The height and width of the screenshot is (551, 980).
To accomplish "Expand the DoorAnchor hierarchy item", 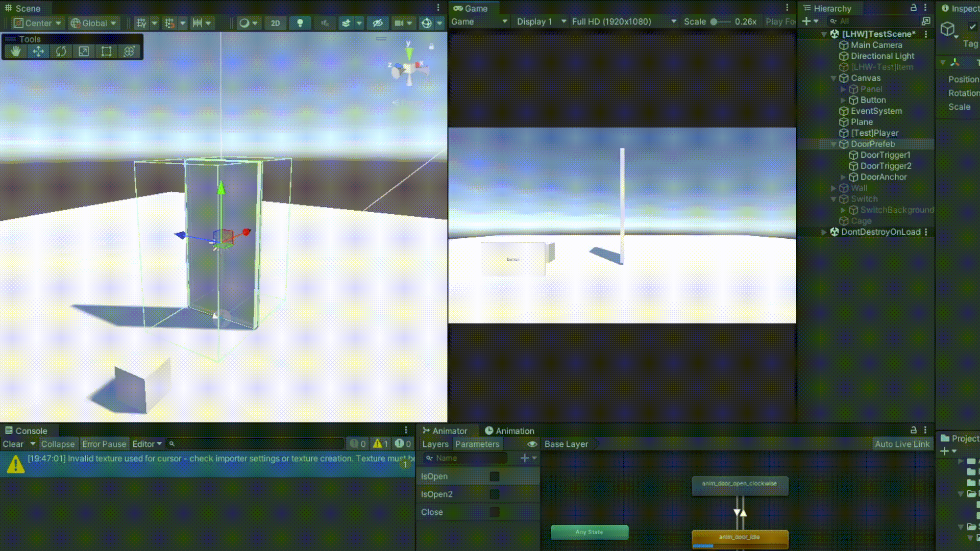I will pos(843,177).
